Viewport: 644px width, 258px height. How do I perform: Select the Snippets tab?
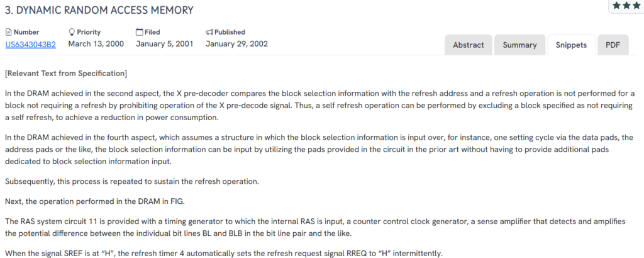pyautogui.click(x=571, y=45)
